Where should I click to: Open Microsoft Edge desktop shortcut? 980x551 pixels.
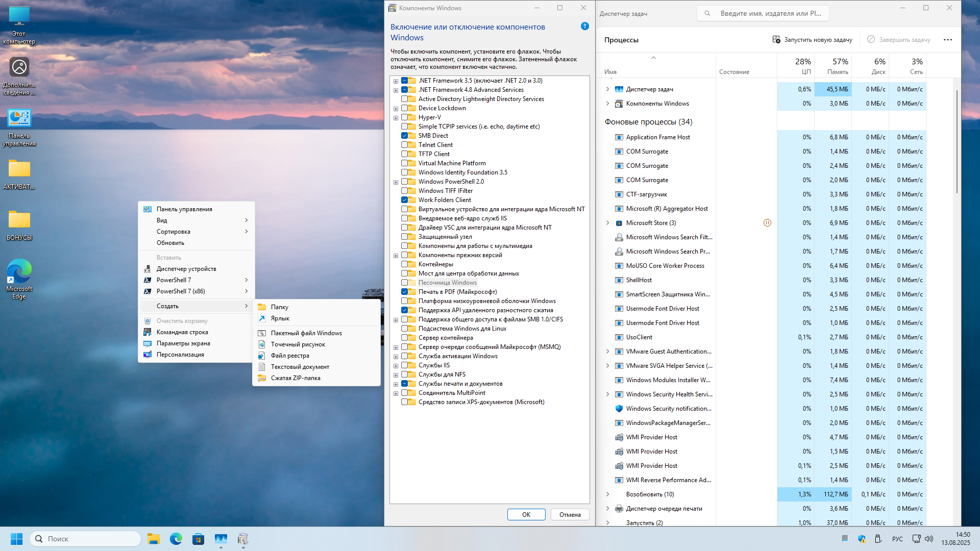(19, 279)
